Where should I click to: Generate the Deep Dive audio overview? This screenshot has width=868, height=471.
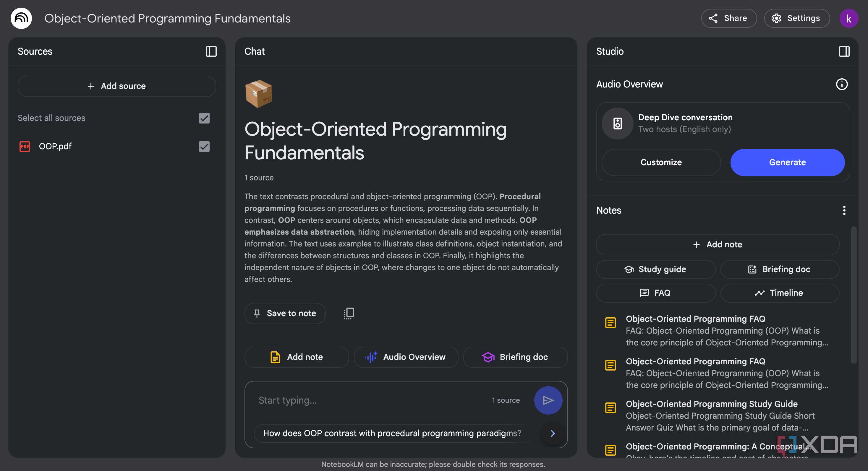787,162
